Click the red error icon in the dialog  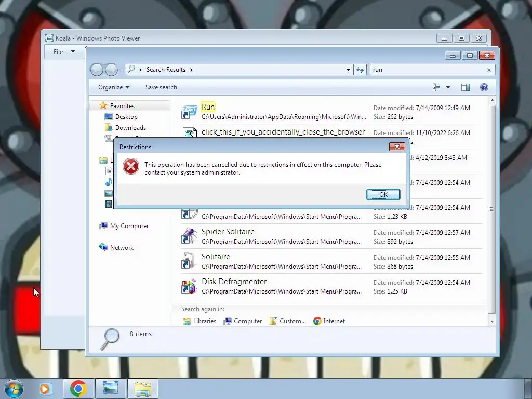click(130, 166)
